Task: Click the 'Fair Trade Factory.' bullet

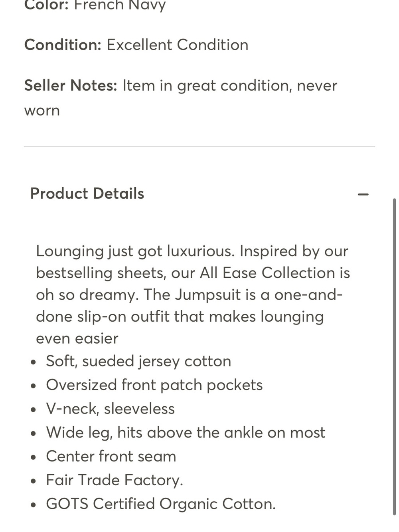Action: coord(115,480)
